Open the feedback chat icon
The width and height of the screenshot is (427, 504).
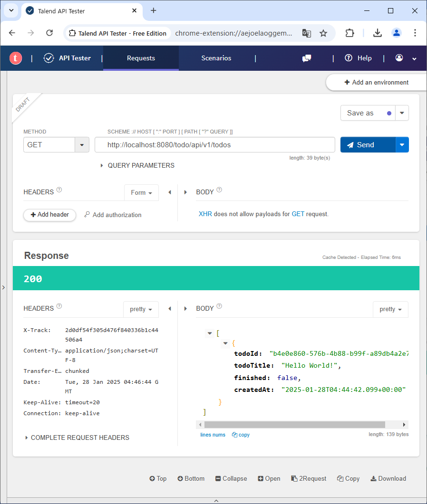pos(307,58)
